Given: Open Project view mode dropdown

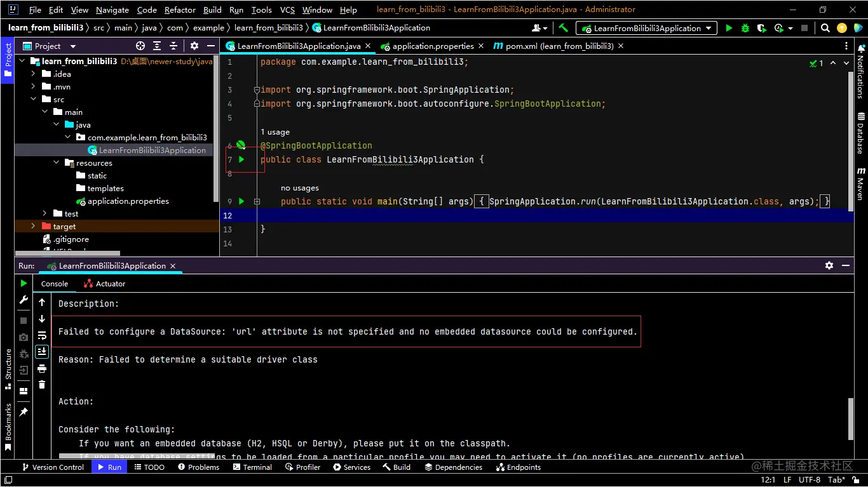Looking at the screenshot, I should (x=72, y=46).
